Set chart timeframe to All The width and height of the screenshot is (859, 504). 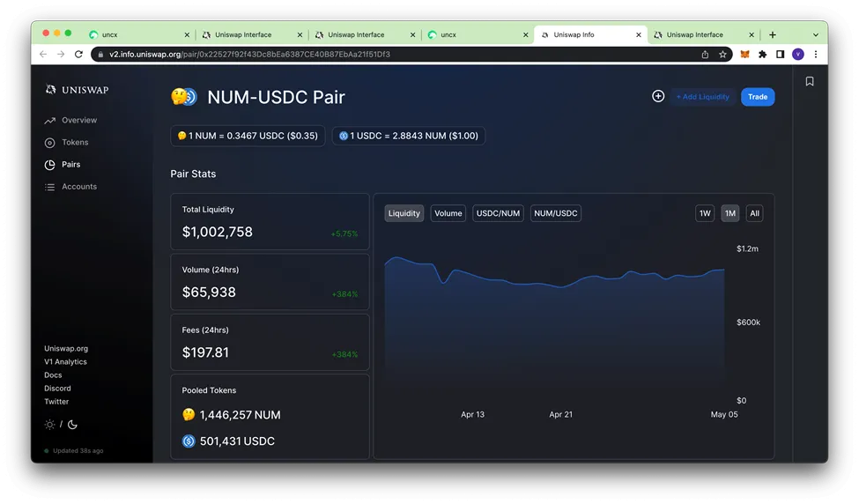pos(754,213)
